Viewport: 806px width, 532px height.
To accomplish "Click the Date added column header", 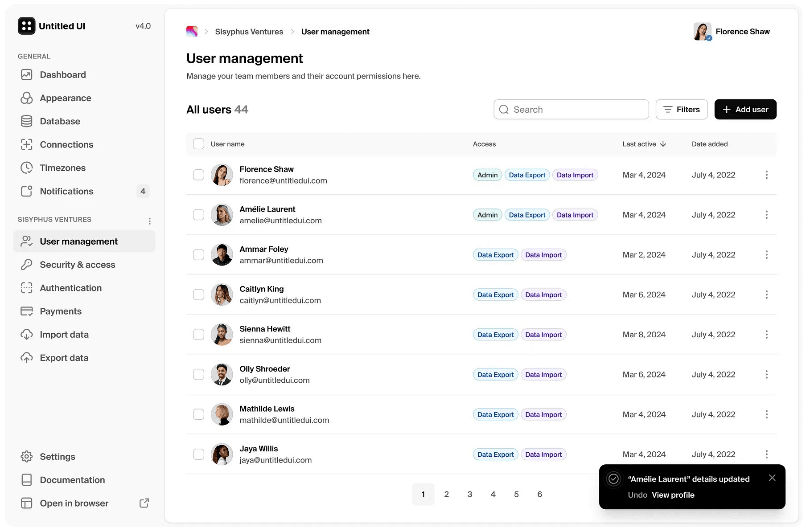I will click(710, 144).
